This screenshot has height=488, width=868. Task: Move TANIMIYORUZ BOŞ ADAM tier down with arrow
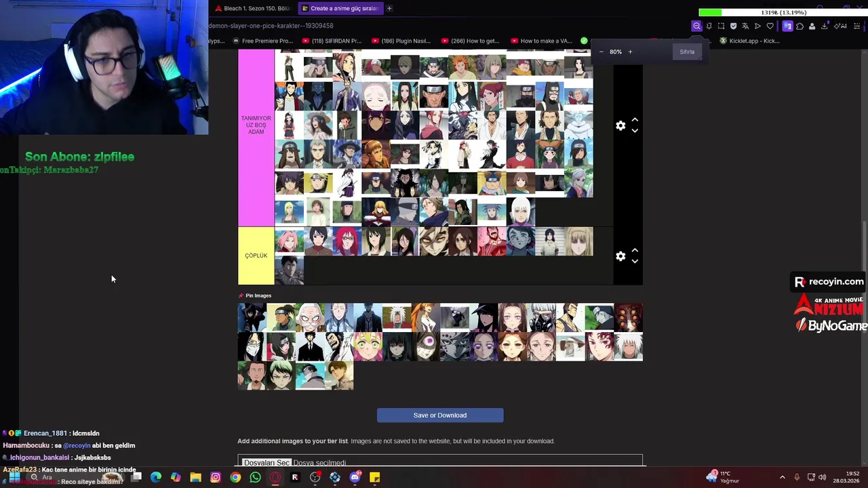(x=635, y=130)
